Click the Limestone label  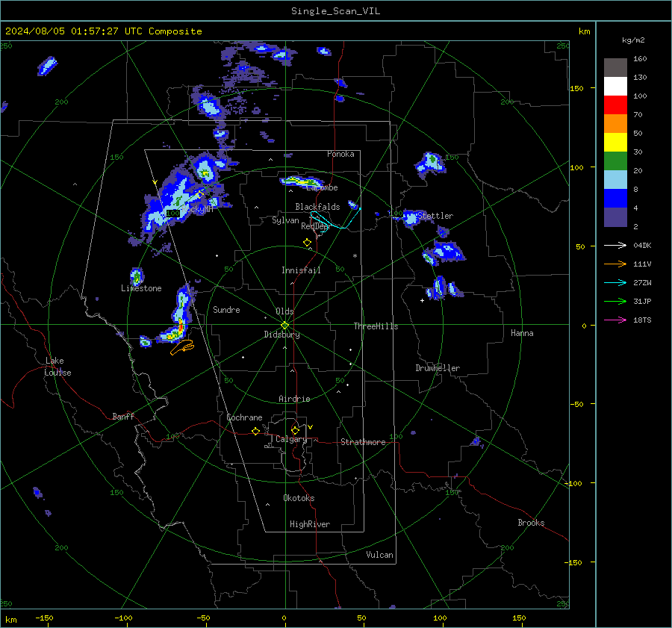point(141,288)
